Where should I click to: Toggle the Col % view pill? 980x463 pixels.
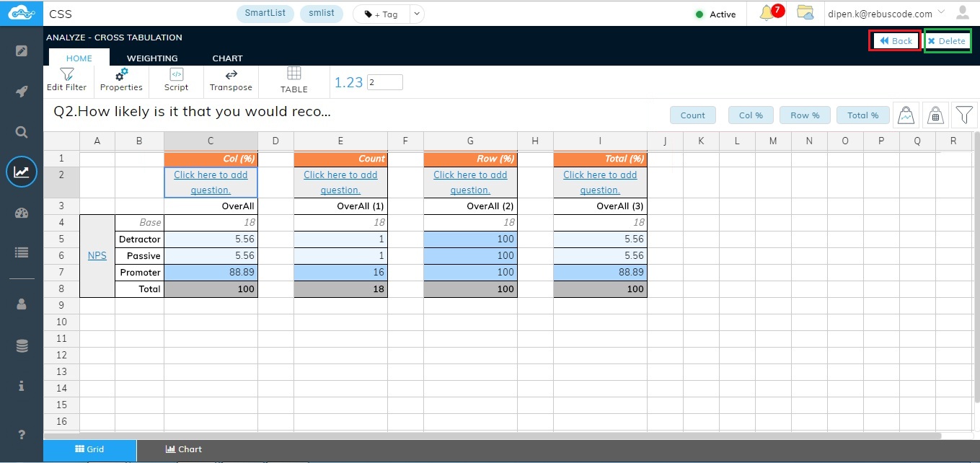751,115
